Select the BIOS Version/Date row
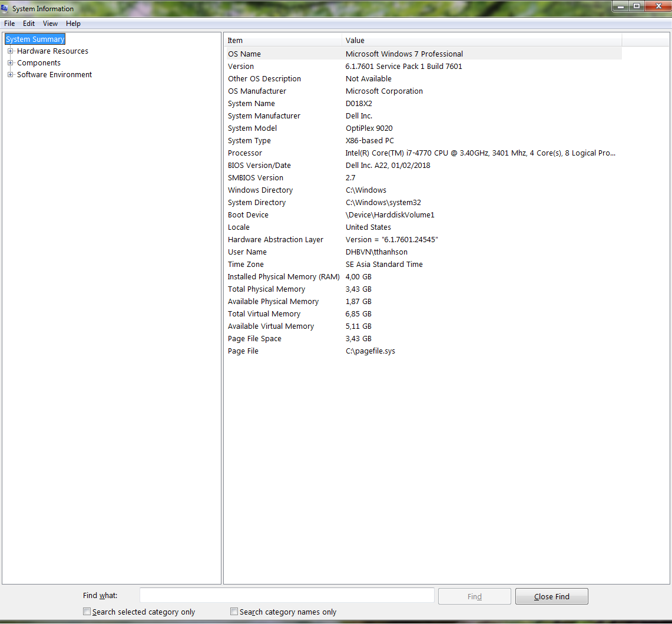Viewport: 672px width, 624px height. (423, 166)
